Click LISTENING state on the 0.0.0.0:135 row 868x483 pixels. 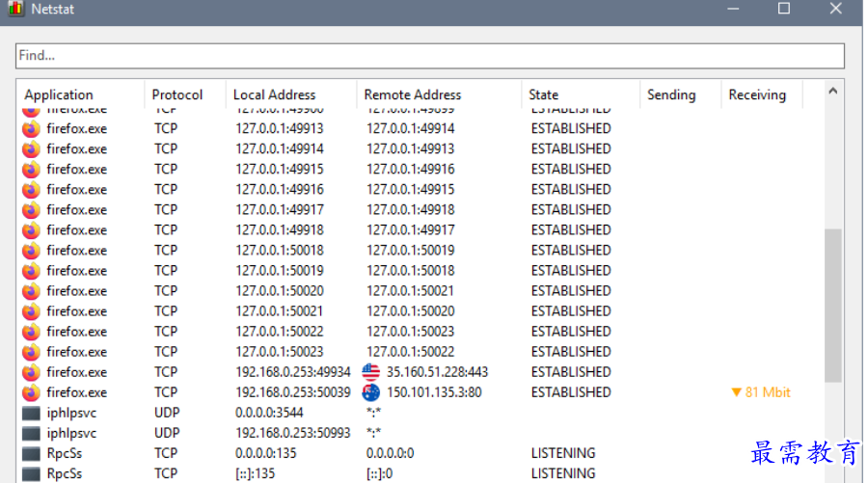(x=563, y=453)
